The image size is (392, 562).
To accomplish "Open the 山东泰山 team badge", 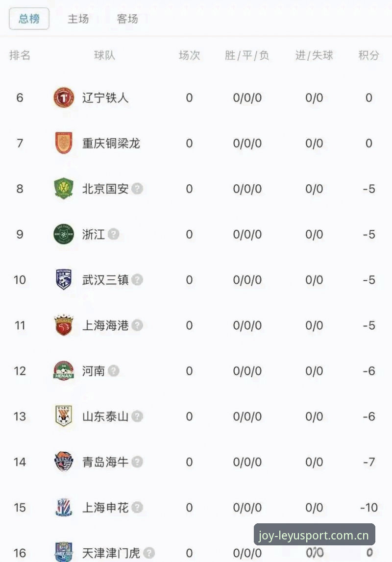I will [x=64, y=416].
